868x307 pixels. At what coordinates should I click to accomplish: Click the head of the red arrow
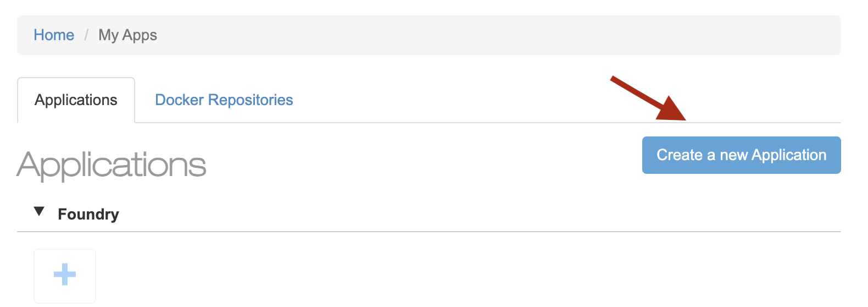673,109
